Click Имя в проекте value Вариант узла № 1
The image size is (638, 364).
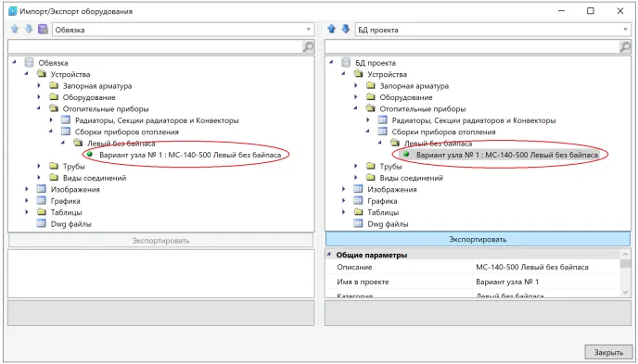507,282
